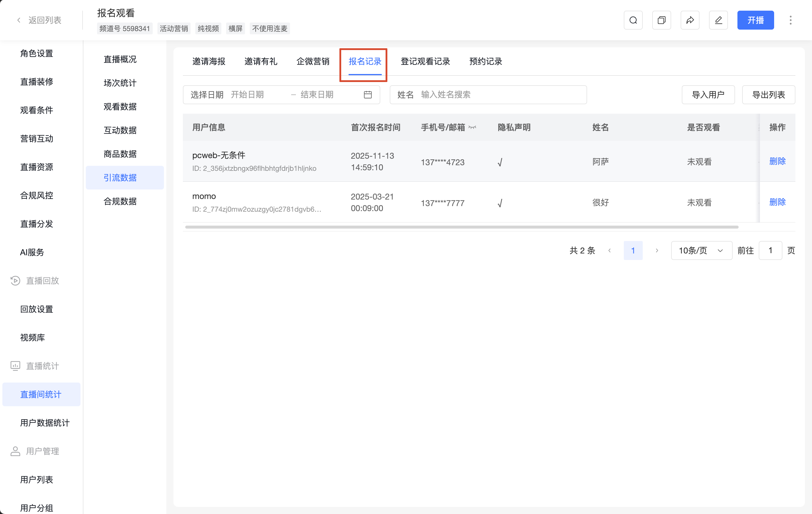Screen dimensions: 812x514
Task: Go to next page arrow in pagination
Action: pos(657,250)
